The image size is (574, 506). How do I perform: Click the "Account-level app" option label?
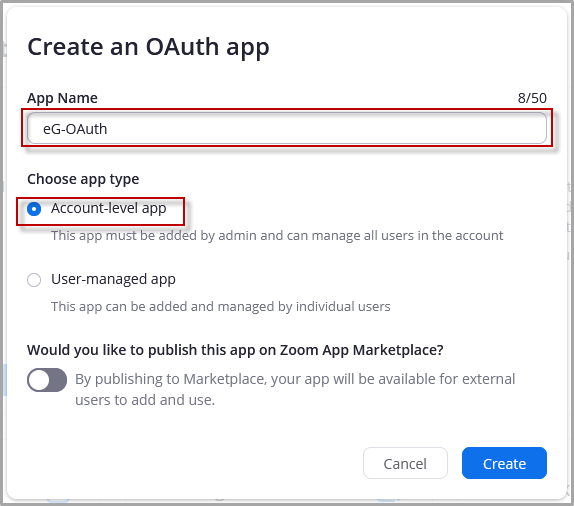(109, 208)
